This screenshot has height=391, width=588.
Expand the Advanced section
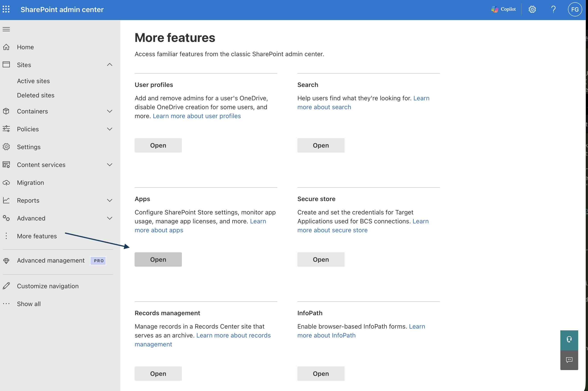coord(110,218)
